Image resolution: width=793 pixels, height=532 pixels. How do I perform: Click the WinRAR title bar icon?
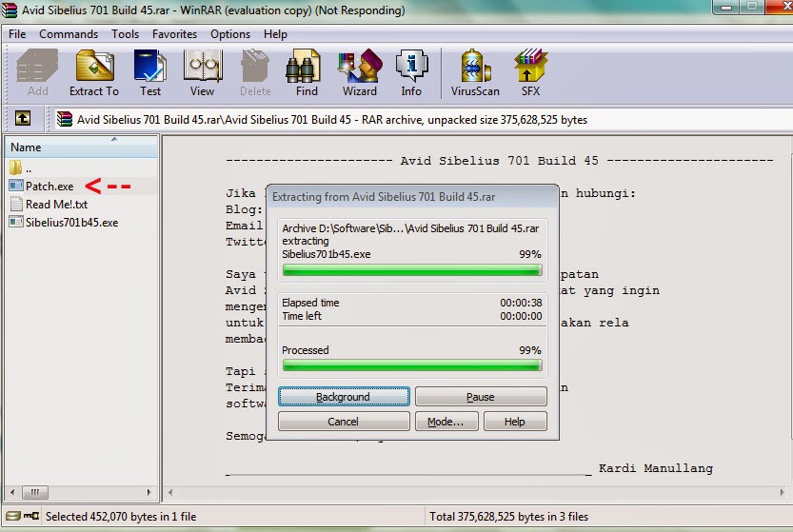coord(10,10)
